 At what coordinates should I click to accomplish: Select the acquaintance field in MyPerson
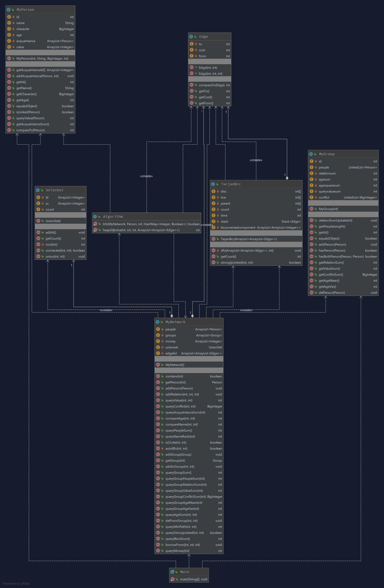tap(26, 41)
